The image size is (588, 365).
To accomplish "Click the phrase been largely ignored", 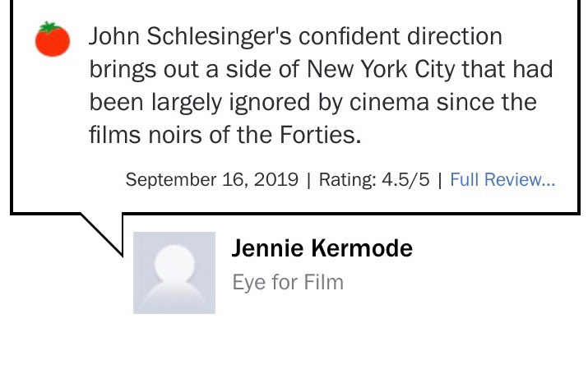I will pos(200,102).
